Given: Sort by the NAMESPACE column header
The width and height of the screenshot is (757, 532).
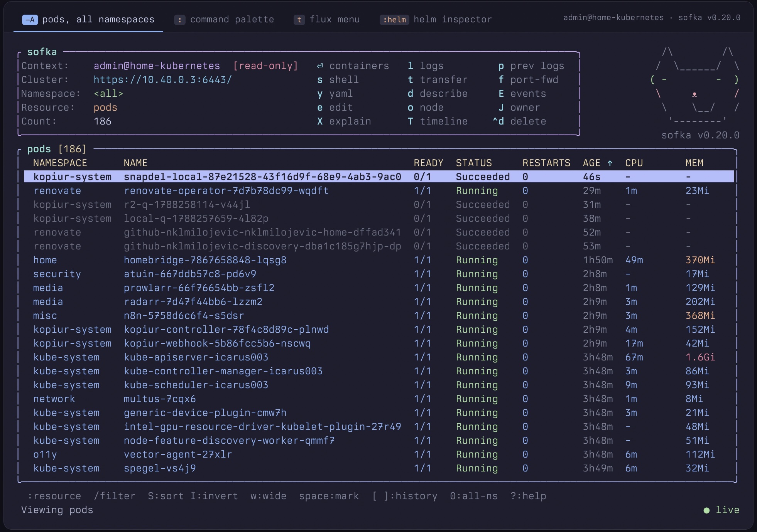Looking at the screenshot, I should 60,163.
